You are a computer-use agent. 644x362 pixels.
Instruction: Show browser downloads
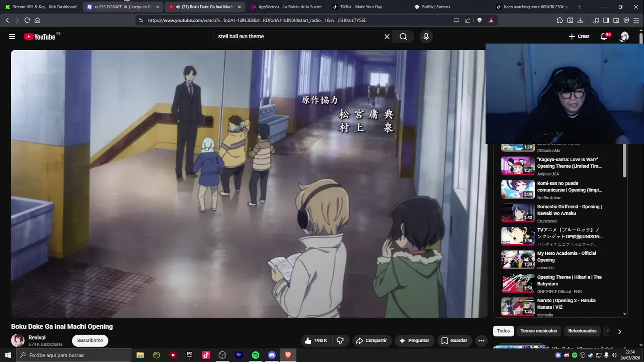click(580, 20)
